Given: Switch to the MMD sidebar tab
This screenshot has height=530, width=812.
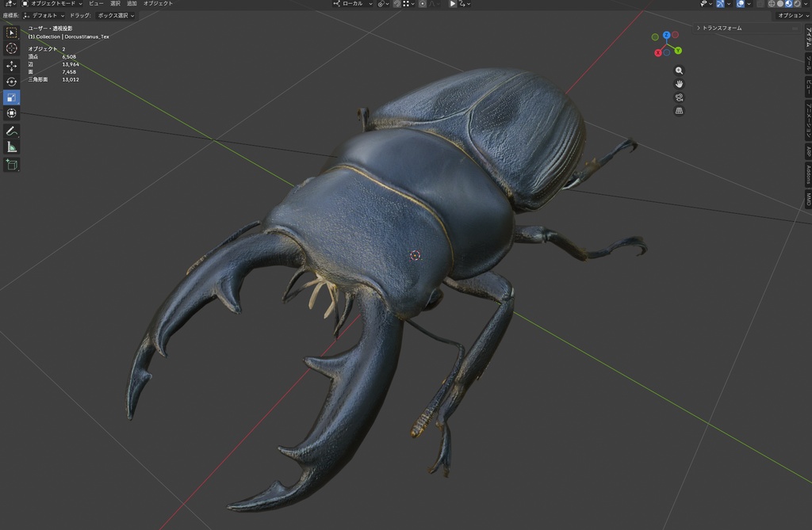Looking at the screenshot, I should (x=808, y=200).
